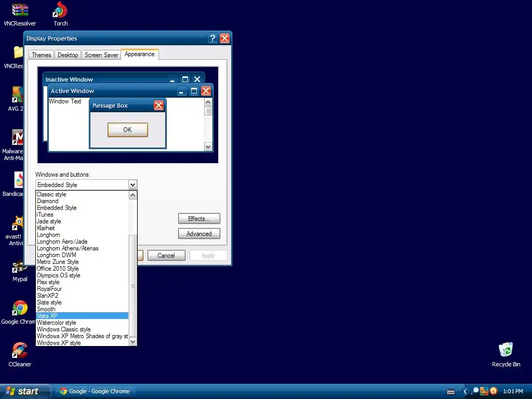Click the warning triangle tray icon
The image size is (532, 399).
tap(484, 391)
